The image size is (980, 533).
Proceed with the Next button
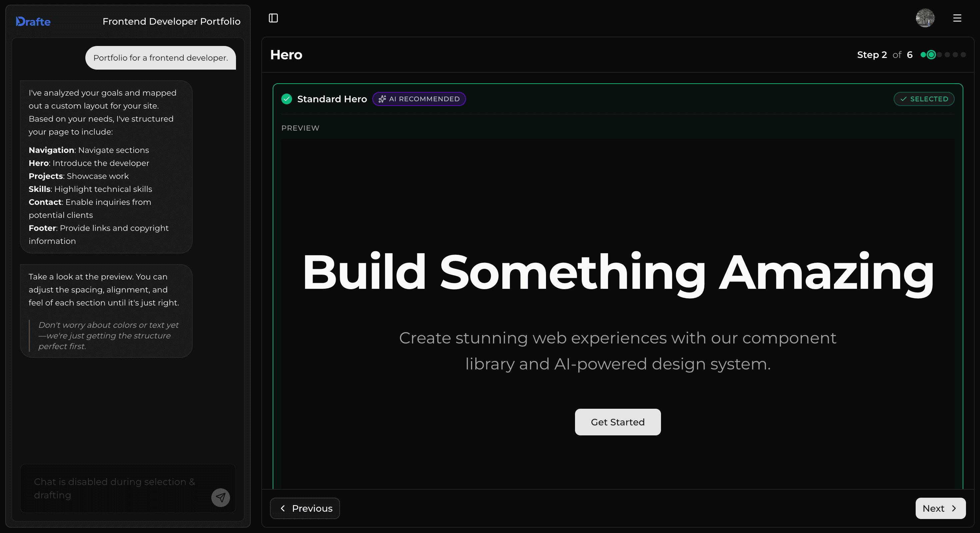[x=940, y=508]
